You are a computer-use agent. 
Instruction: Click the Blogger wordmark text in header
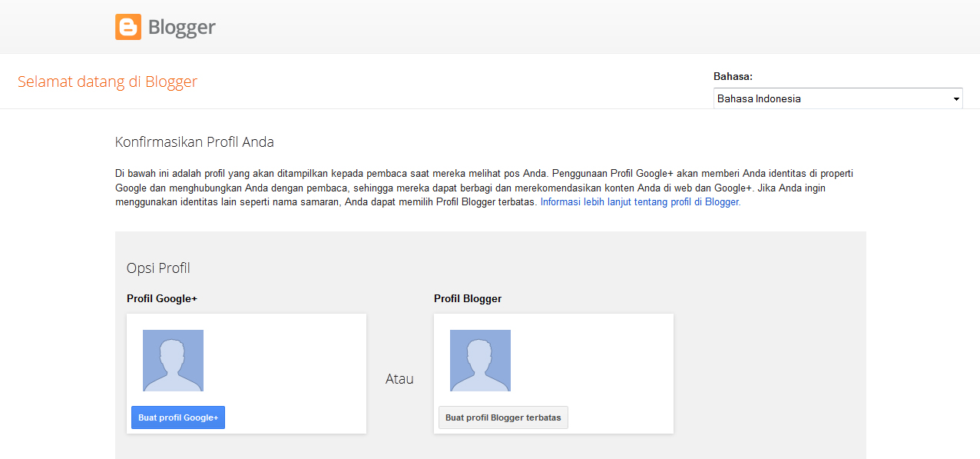[181, 28]
